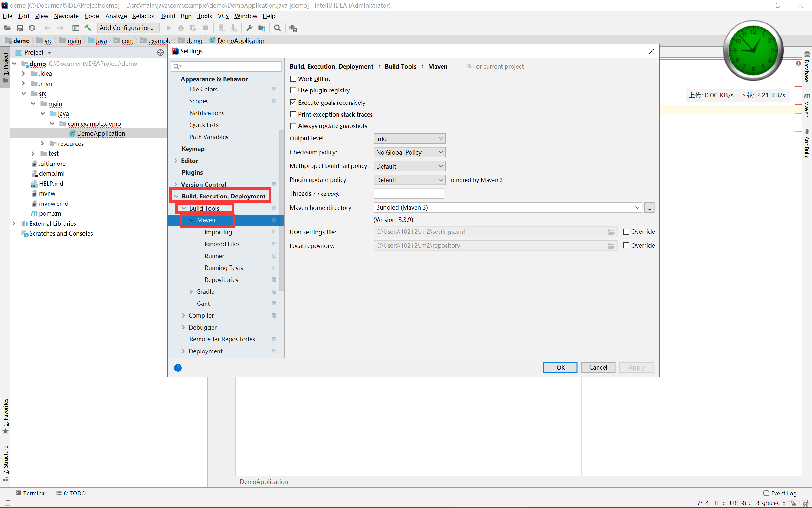Screen dimensions: 812x508
Task: Click the locate target icon in Project panel
Action: coord(160,52)
